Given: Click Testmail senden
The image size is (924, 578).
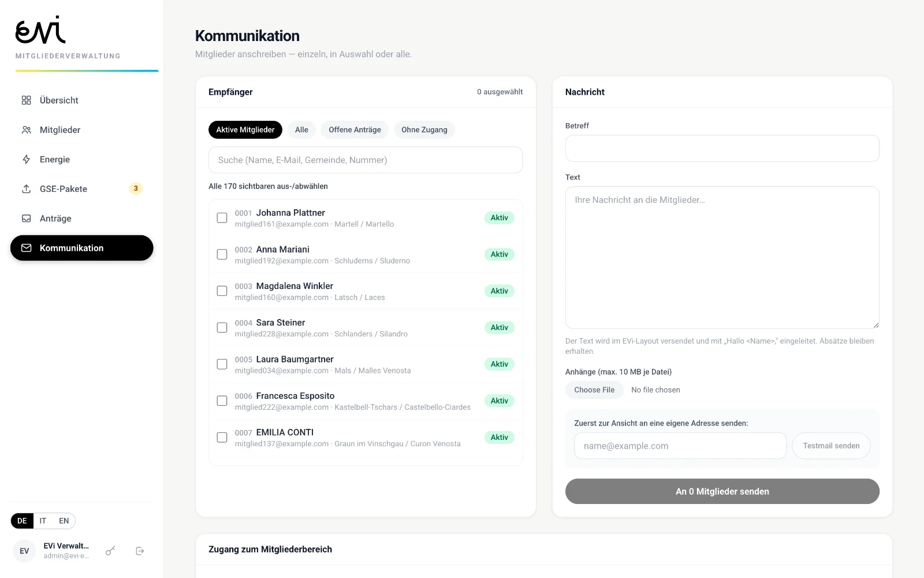Looking at the screenshot, I should [x=831, y=446].
